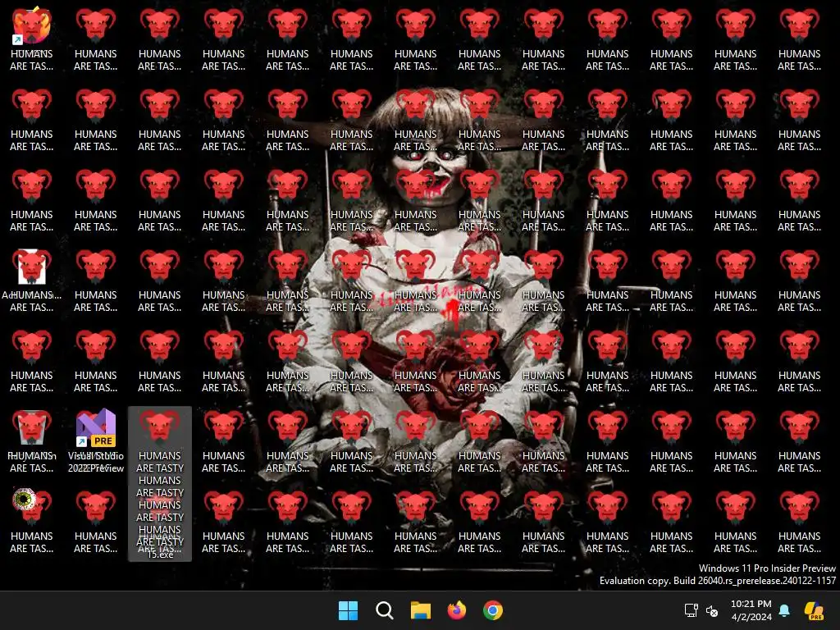Viewport: 840px width, 630px height.
Task: Open Firefox from the taskbar
Action: pyautogui.click(x=456, y=610)
